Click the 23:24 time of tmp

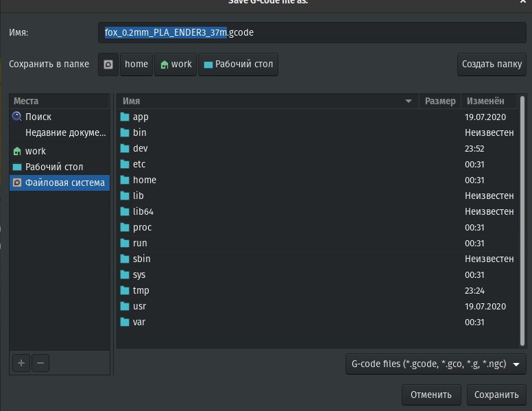[x=474, y=291]
